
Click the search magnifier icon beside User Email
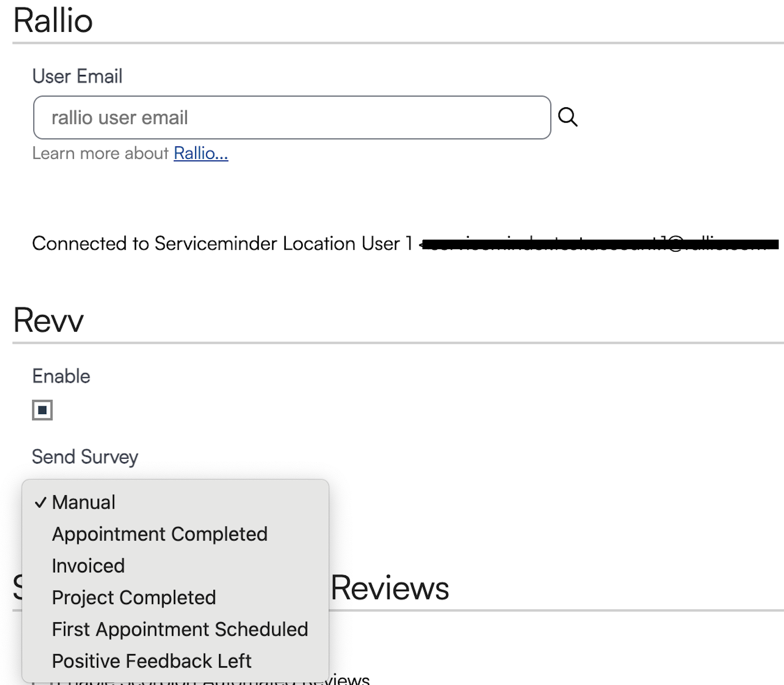coord(568,117)
